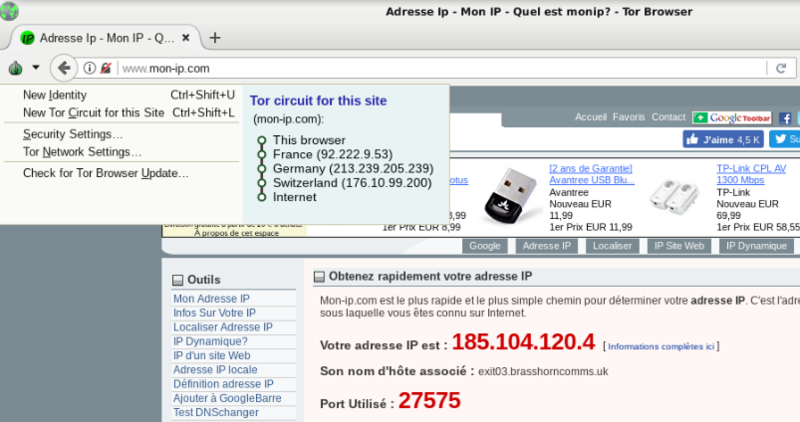
Task: Open Définition adresse IP sidebar link
Action: (x=223, y=384)
